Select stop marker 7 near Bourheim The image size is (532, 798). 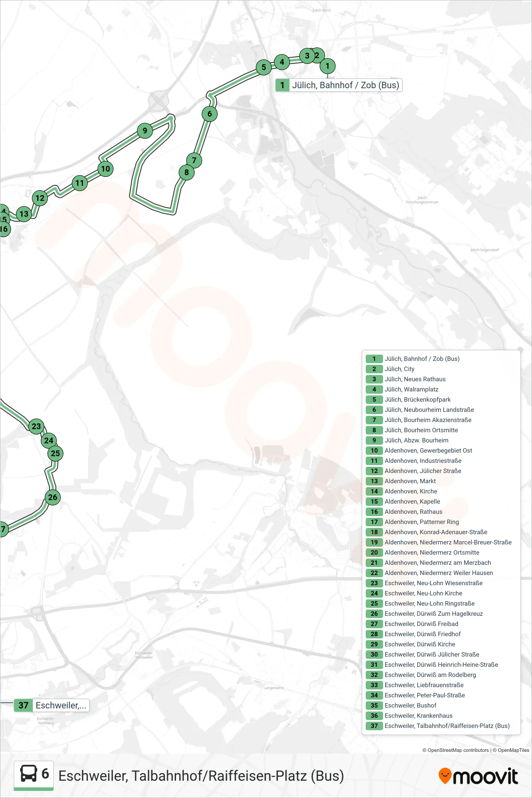[194, 160]
